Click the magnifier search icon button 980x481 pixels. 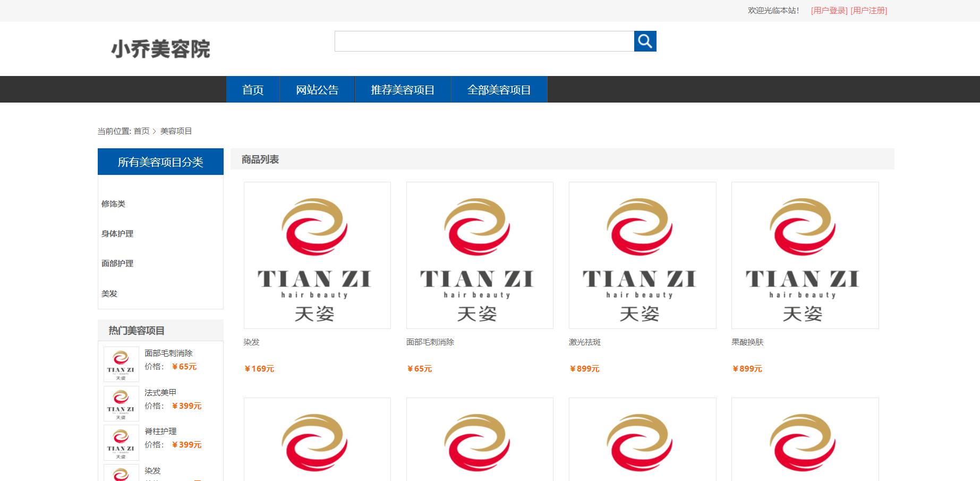point(645,41)
